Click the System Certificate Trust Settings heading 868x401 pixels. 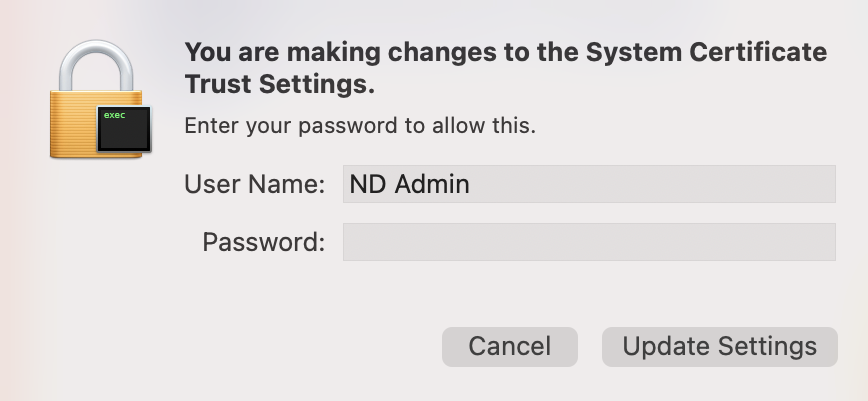[505, 68]
